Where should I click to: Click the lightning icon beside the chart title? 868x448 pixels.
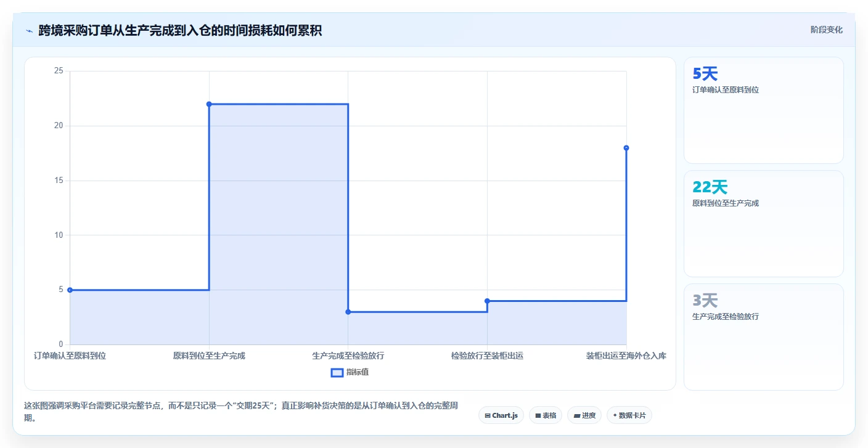pos(29,31)
